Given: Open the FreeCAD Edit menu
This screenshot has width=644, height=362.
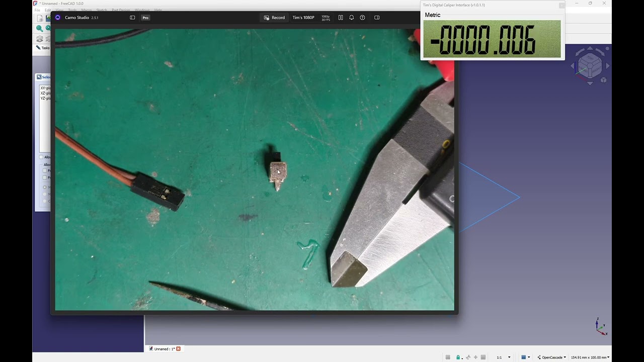Looking at the screenshot, I should [47, 10].
